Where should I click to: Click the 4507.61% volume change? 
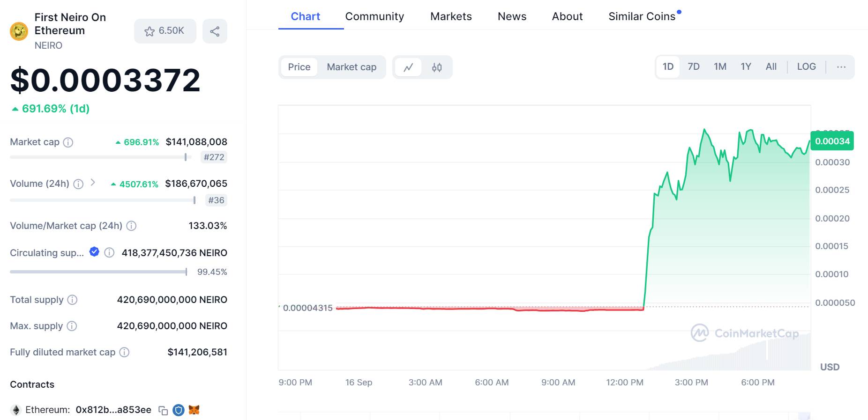click(139, 184)
